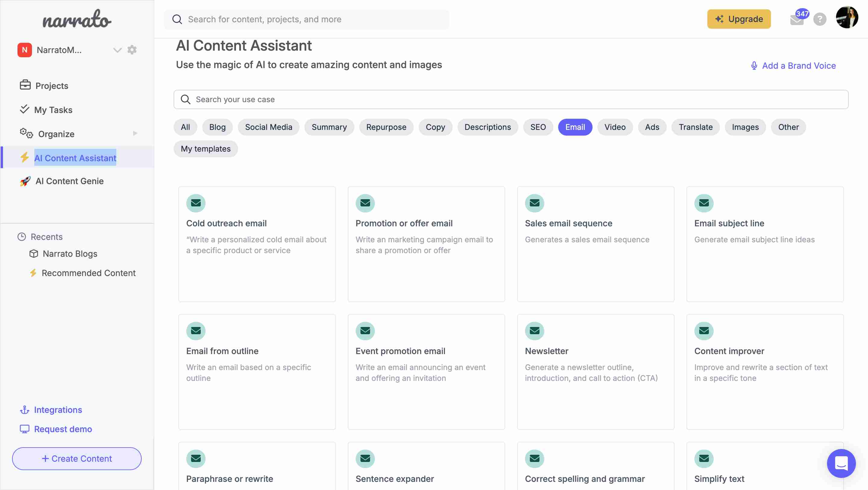The height and width of the screenshot is (490, 868).
Task: Click the Sales email sequence envelope icon
Action: point(534,203)
